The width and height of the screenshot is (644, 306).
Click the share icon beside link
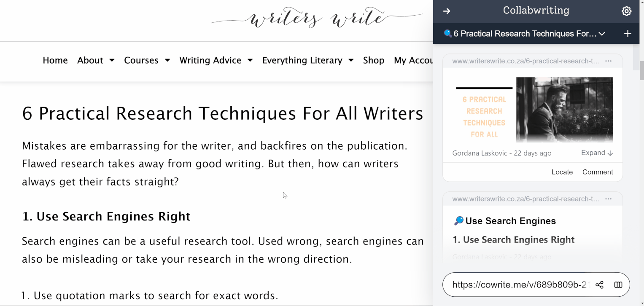click(x=599, y=285)
